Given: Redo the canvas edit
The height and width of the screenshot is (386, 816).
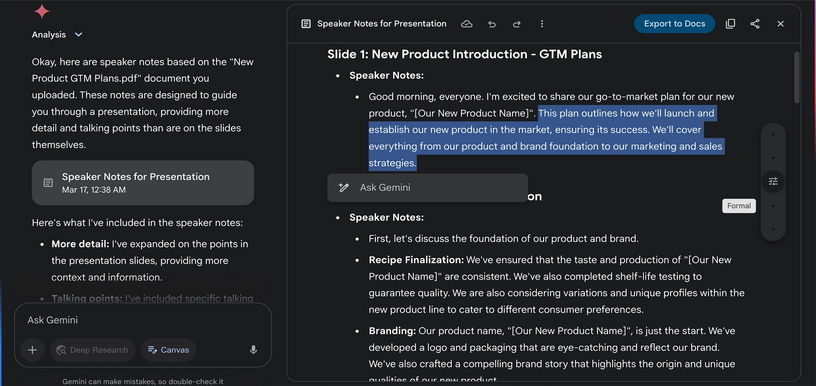Looking at the screenshot, I should (517, 24).
